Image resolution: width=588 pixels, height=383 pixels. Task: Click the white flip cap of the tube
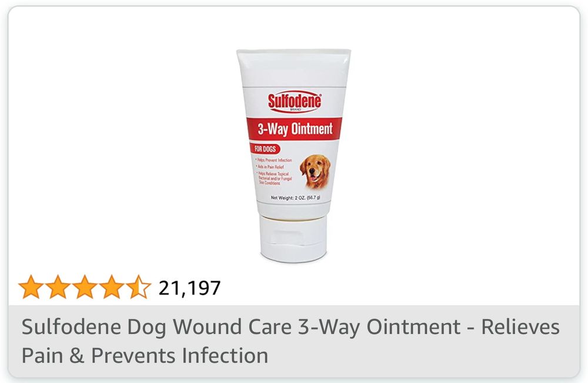pos(293,238)
